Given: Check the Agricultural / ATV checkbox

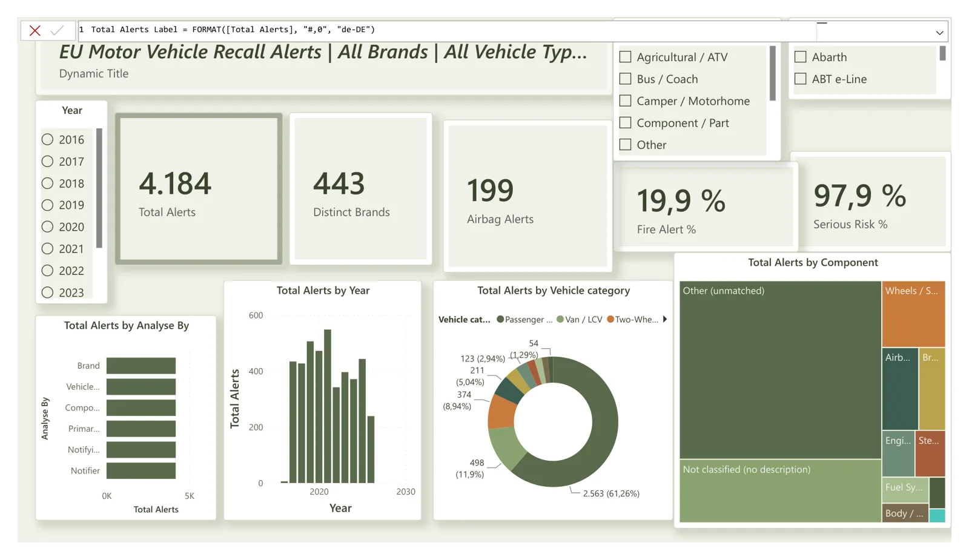Looking at the screenshot, I should (626, 57).
